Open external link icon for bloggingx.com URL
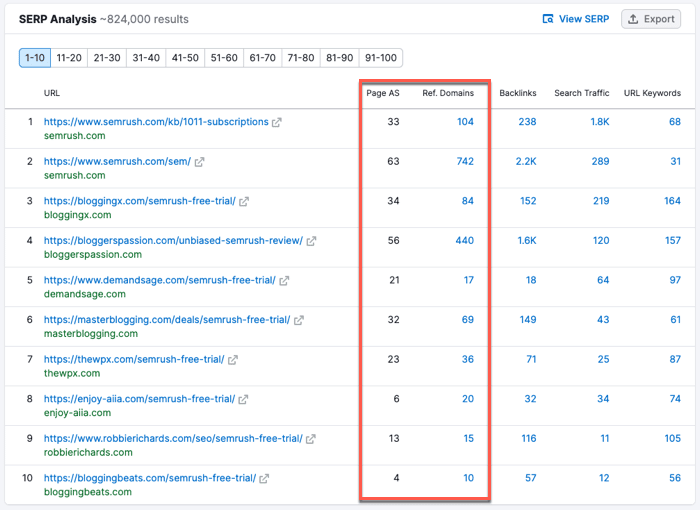Viewport: 700px width, 510px height. (x=244, y=201)
